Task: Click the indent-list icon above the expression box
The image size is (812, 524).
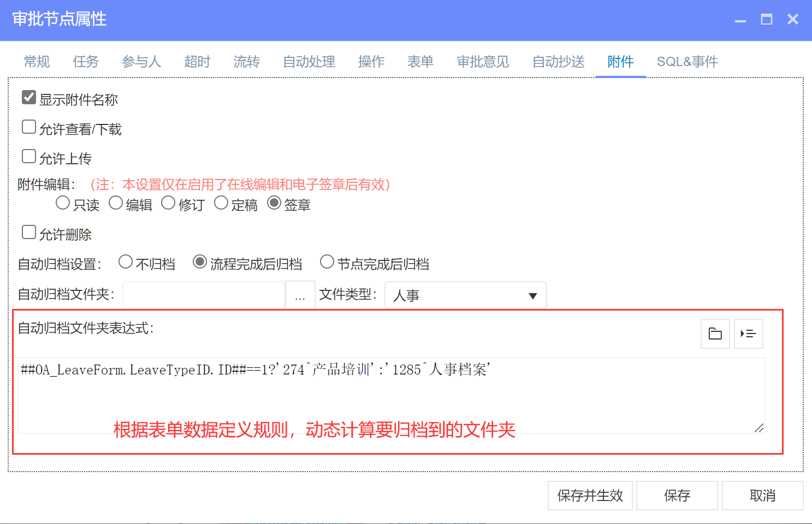Action: [748, 334]
